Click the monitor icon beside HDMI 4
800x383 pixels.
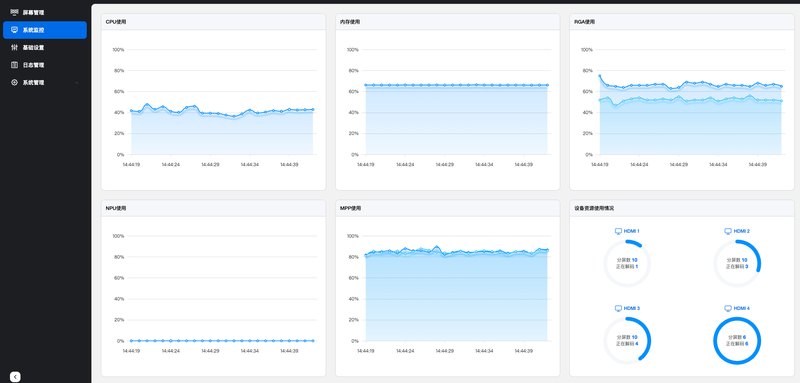pyautogui.click(x=728, y=309)
